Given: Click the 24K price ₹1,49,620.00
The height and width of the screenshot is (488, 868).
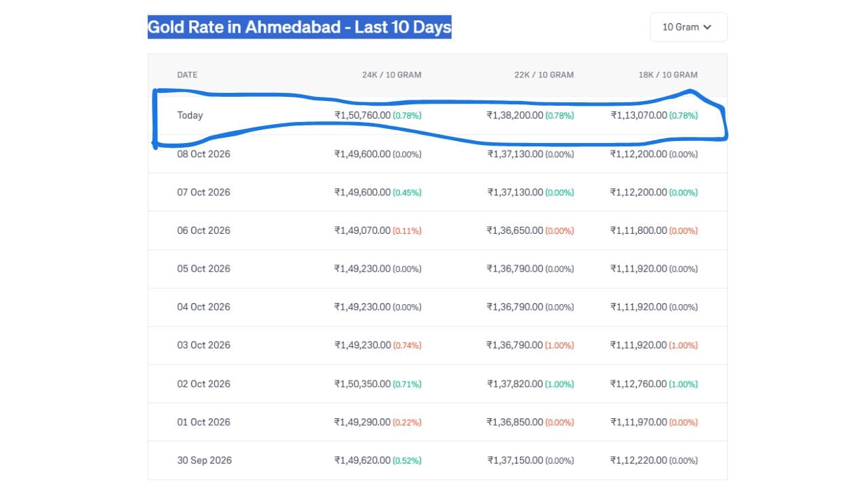Looking at the screenshot, I should pyautogui.click(x=362, y=460).
